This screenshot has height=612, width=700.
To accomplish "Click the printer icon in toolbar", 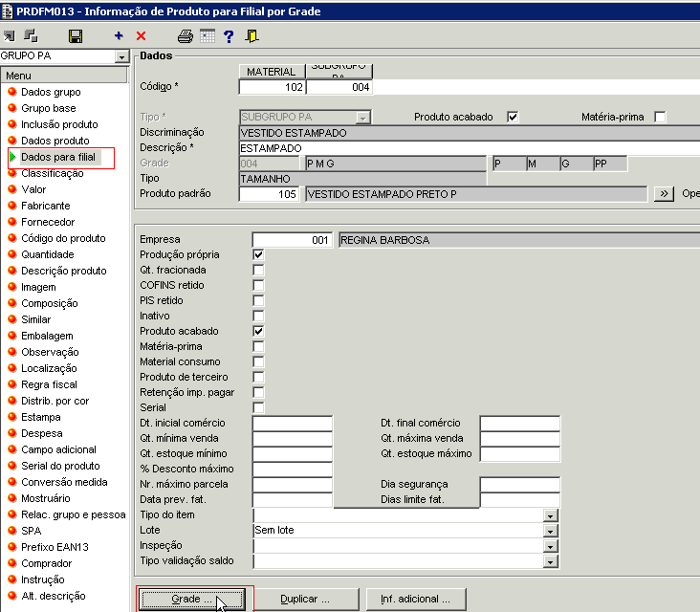I will (186, 36).
